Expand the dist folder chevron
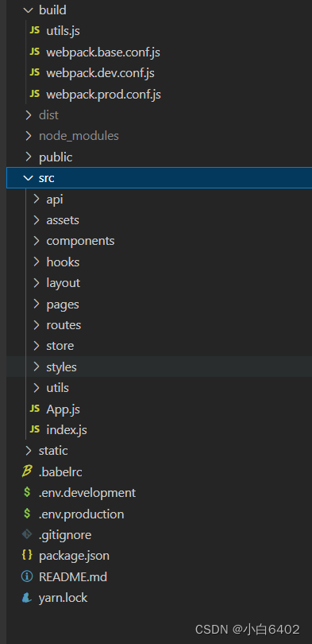312x644 pixels. [28, 115]
